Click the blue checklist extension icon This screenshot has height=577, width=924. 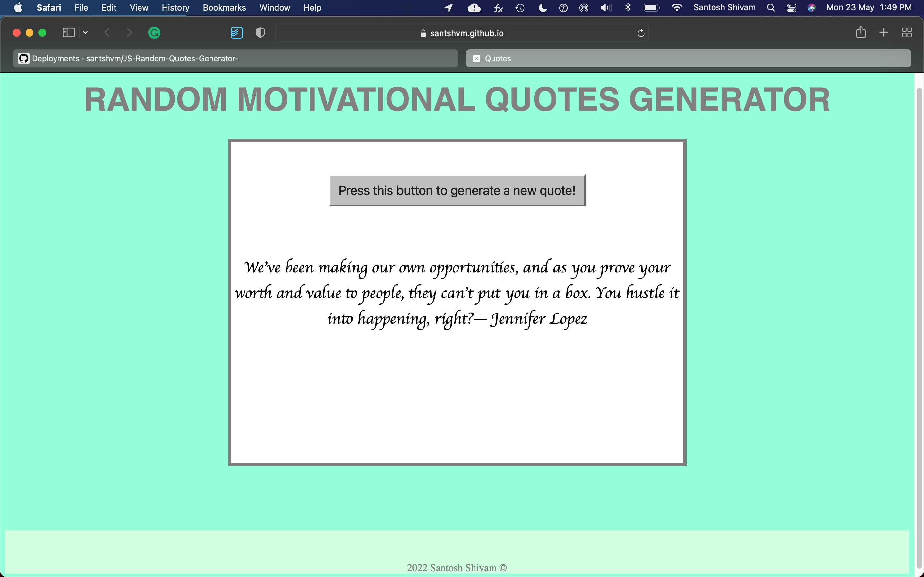pyautogui.click(x=236, y=33)
